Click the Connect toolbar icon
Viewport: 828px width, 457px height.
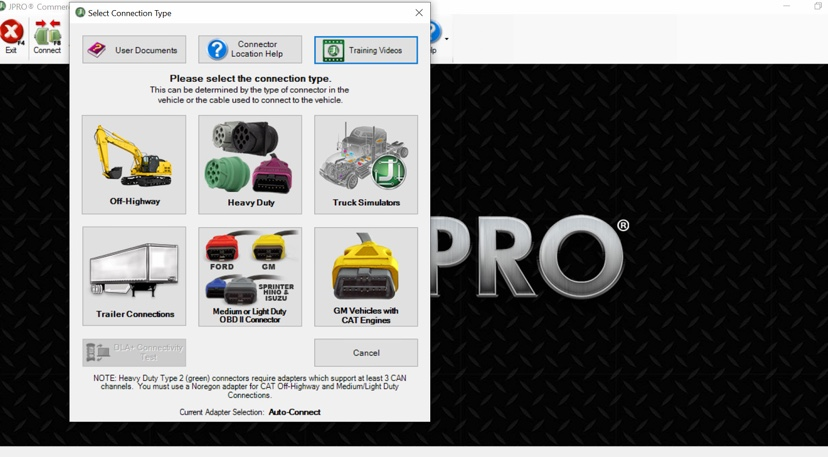(47, 36)
